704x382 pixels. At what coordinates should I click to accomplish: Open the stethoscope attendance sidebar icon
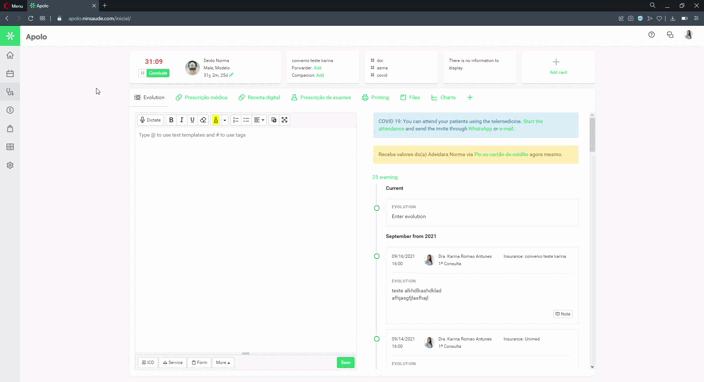10,92
